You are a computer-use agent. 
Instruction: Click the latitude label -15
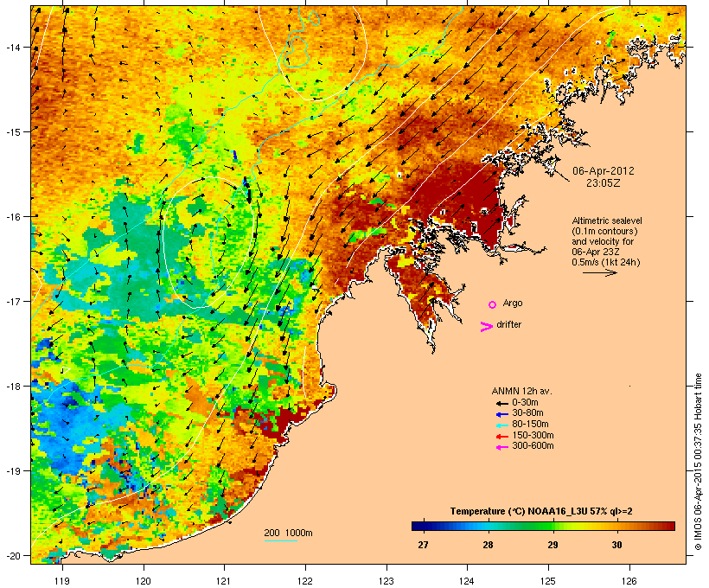pyautogui.click(x=12, y=132)
